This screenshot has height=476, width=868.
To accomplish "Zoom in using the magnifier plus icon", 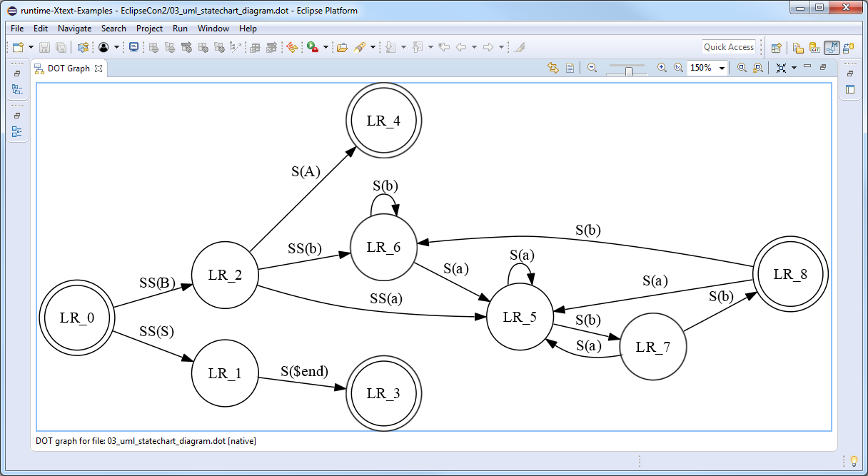I will (x=660, y=67).
